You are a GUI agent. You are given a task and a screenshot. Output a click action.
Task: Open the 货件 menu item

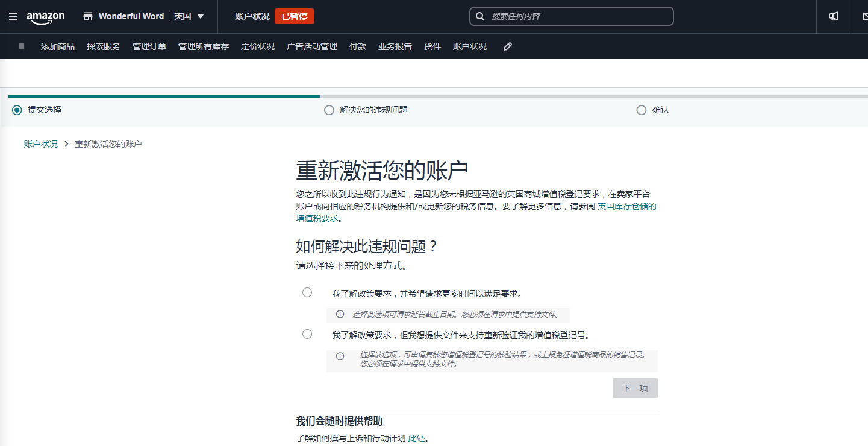(432, 46)
